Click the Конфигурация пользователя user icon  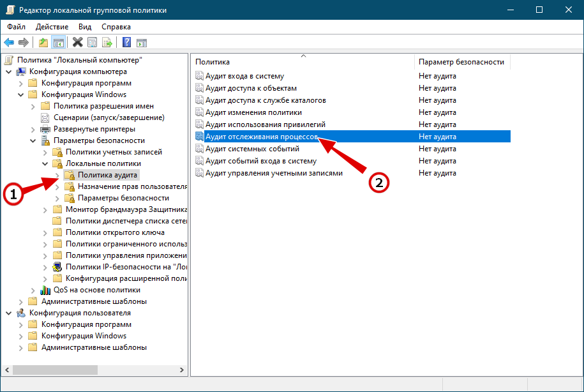[21, 313]
